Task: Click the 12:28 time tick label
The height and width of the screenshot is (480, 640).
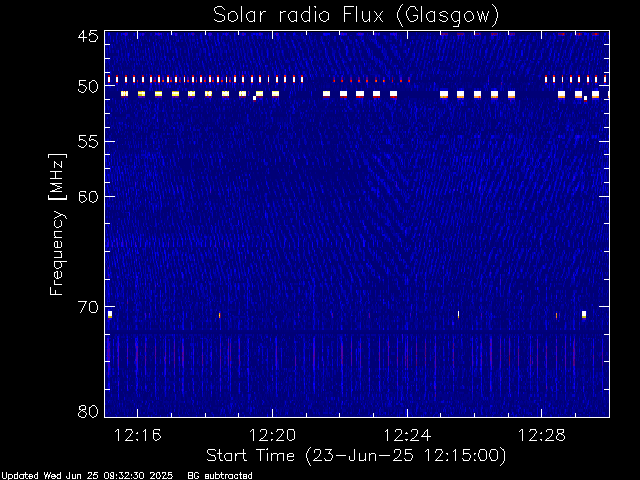Action: [542, 435]
